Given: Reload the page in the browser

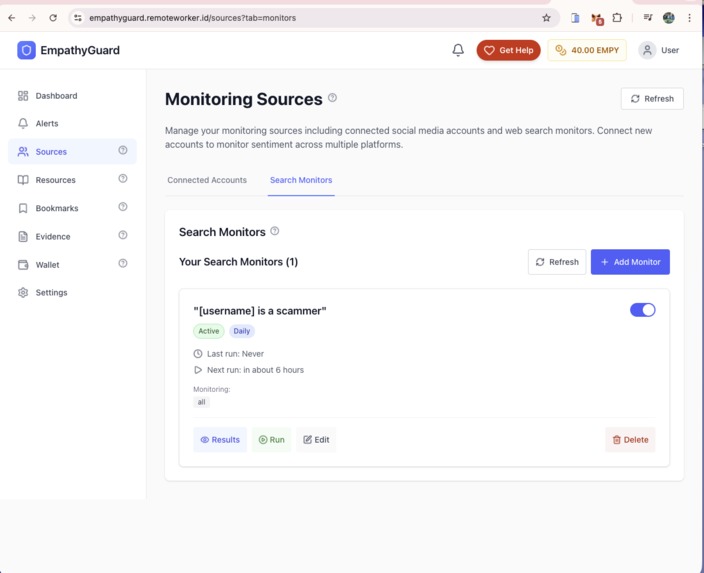Looking at the screenshot, I should (53, 18).
